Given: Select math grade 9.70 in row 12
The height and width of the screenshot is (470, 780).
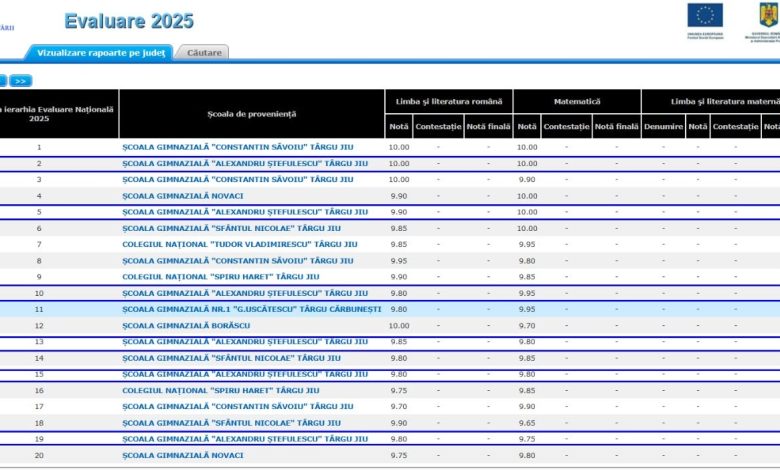Looking at the screenshot, I should (x=527, y=326).
